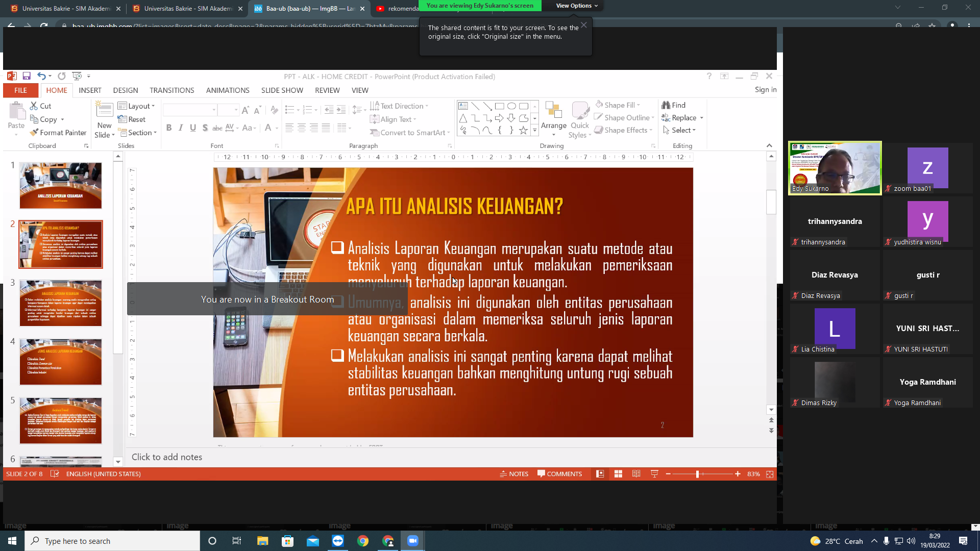980x551 pixels.
Task: Toggle Center text alignment
Action: pos(302,128)
